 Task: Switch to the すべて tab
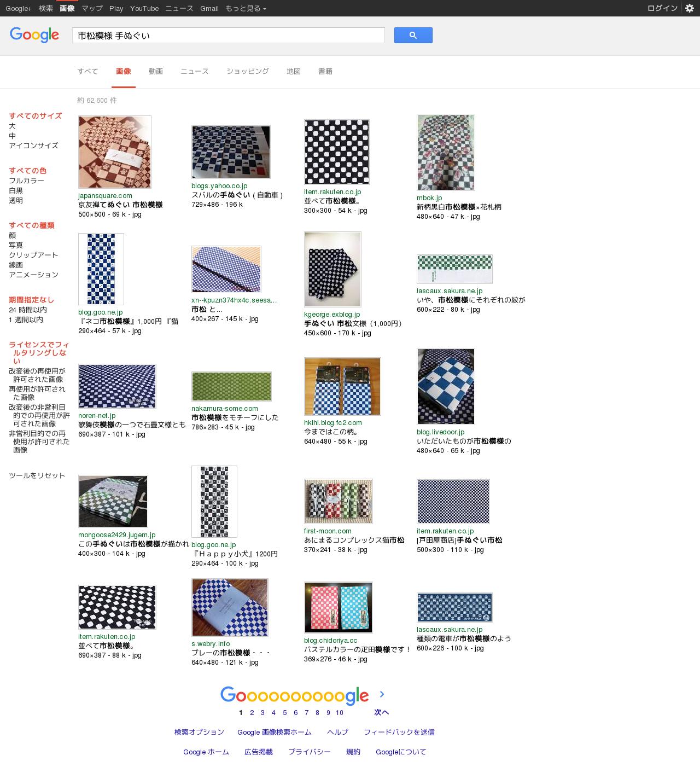click(87, 71)
